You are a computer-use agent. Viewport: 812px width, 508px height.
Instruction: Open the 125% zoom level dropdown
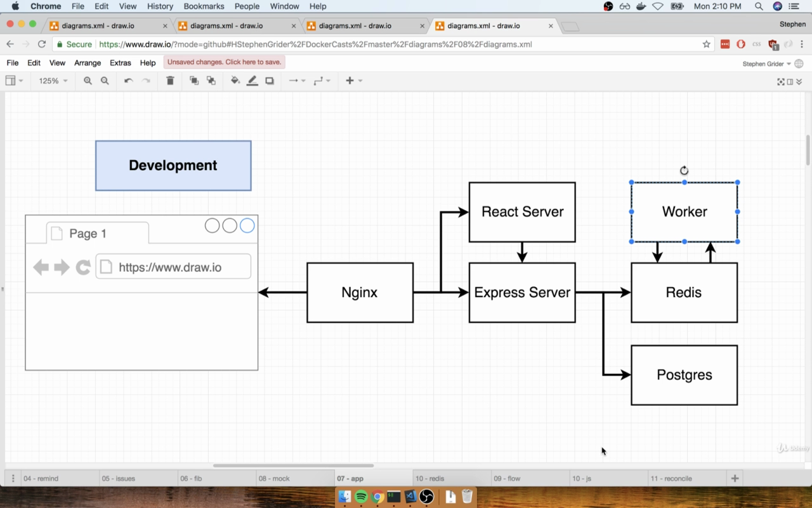(x=53, y=81)
